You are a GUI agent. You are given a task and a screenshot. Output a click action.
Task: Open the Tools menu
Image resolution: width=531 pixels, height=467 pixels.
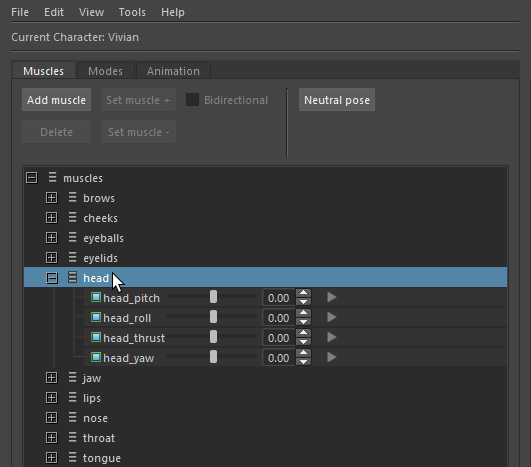[x=132, y=13]
